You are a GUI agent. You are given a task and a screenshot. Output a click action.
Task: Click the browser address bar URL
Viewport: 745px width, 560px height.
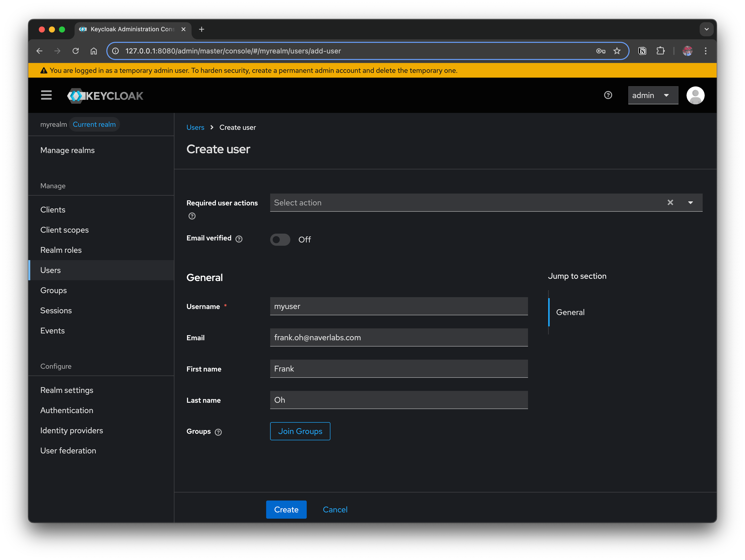click(x=233, y=51)
